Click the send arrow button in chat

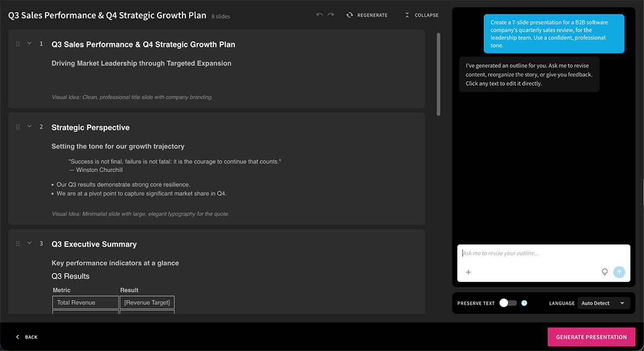pos(619,272)
